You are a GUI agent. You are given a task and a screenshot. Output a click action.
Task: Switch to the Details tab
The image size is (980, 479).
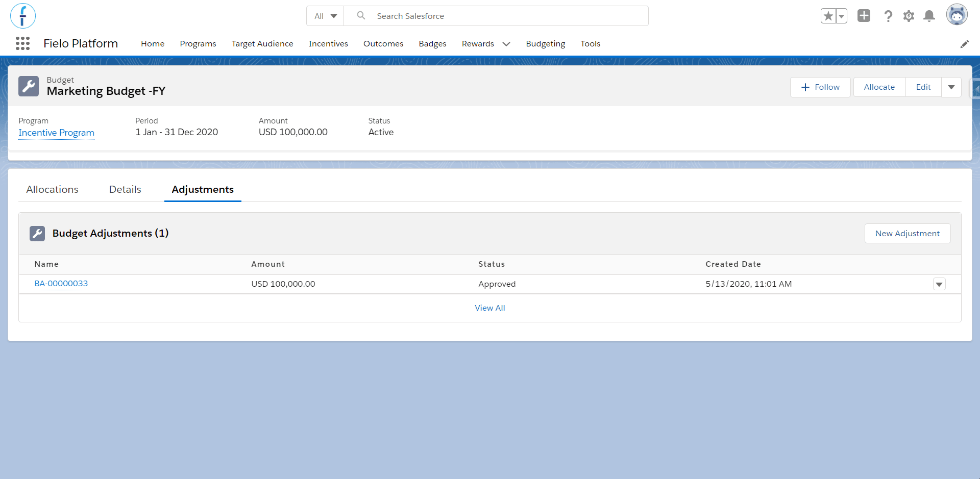tap(125, 189)
